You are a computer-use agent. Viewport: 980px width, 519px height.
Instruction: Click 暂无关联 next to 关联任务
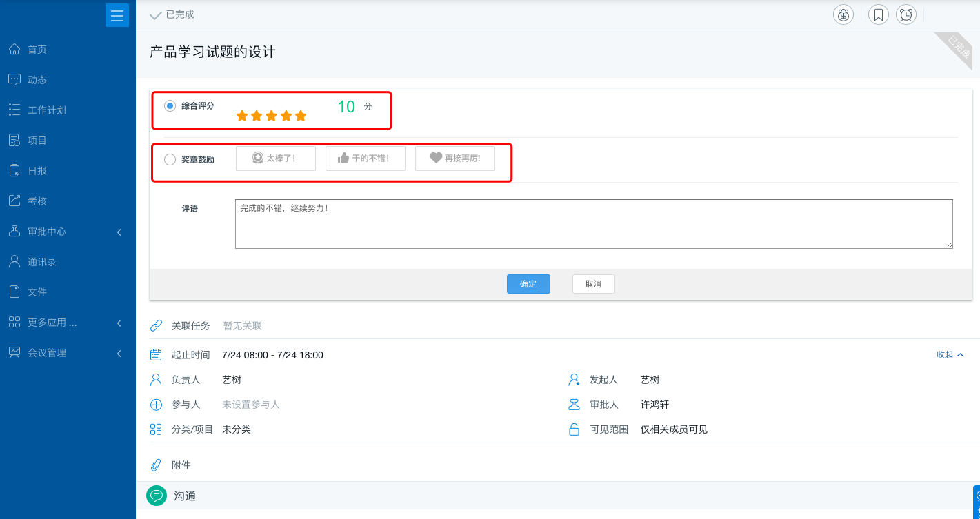point(243,326)
